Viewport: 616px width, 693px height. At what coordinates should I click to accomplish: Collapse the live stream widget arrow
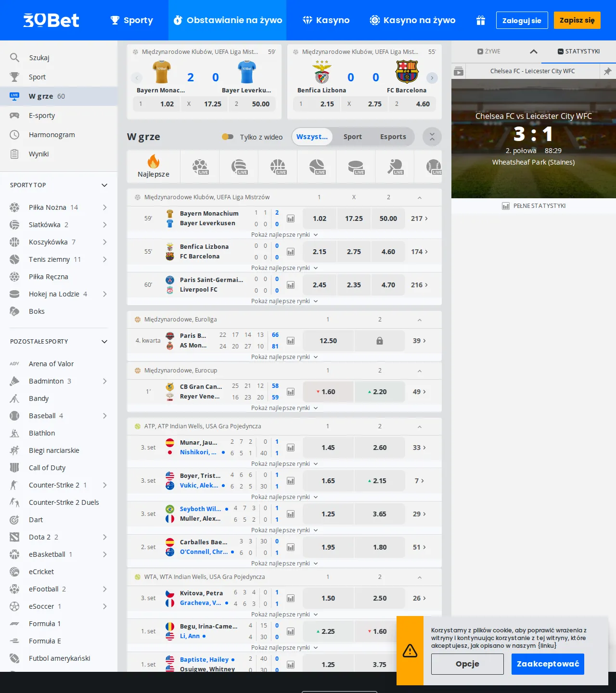533,51
